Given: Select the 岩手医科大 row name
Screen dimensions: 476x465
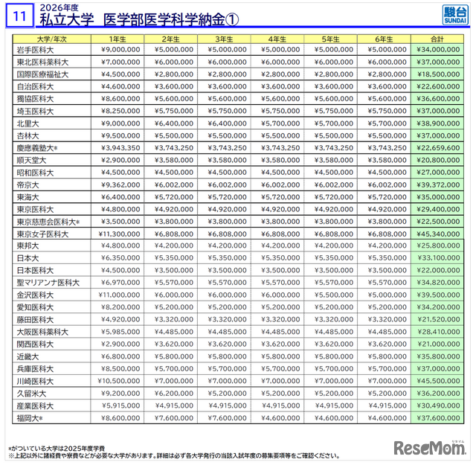Looking at the screenshot, I should pyautogui.click(x=36, y=51).
